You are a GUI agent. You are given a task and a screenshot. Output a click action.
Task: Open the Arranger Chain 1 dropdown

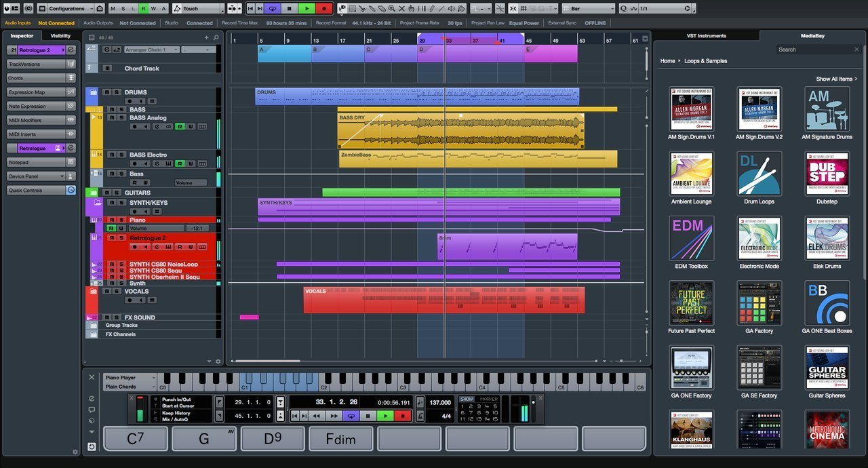(x=151, y=50)
